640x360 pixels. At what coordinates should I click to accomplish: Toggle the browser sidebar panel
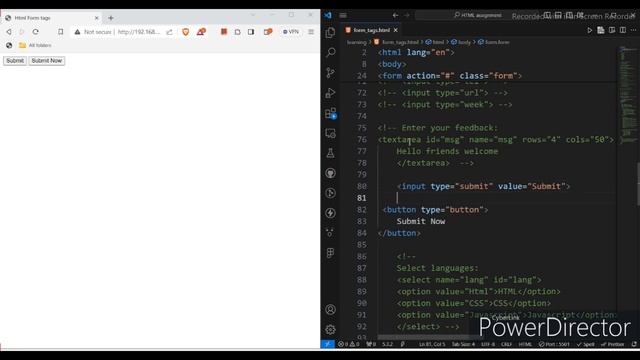(251, 32)
